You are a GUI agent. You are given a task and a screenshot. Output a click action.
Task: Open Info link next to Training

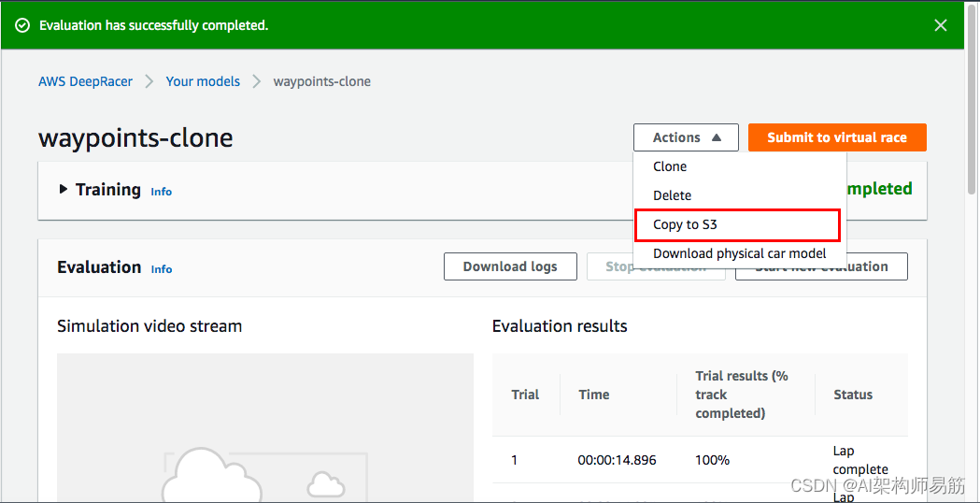(162, 192)
